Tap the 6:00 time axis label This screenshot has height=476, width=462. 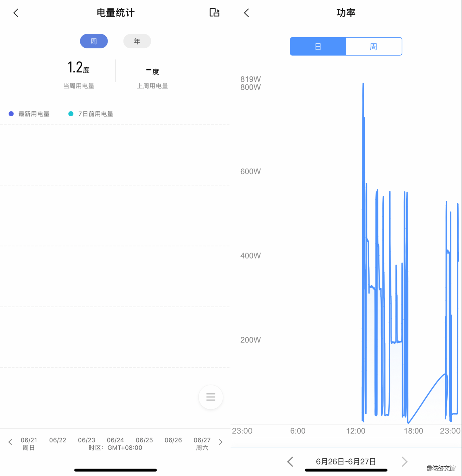(x=298, y=431)
